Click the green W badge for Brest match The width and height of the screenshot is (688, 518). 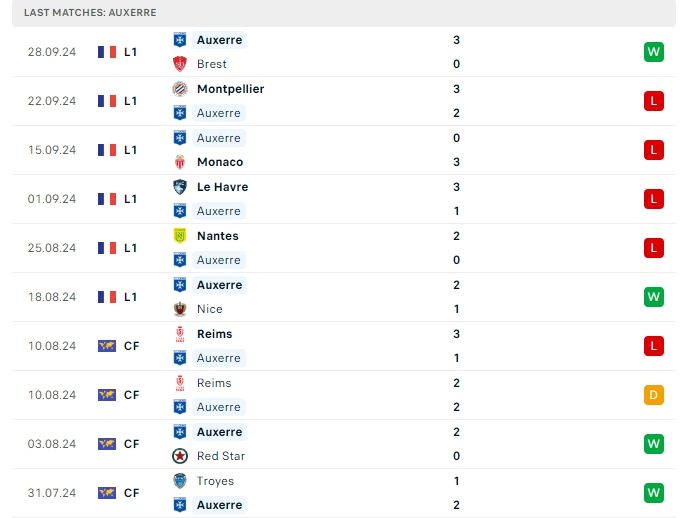pos(653,52)
